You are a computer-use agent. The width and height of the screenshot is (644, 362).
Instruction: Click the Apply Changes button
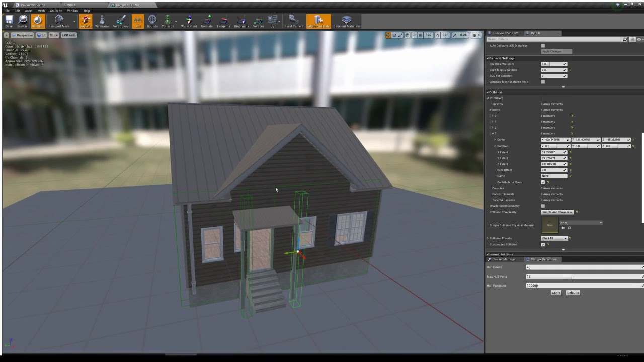coord(556,51)
